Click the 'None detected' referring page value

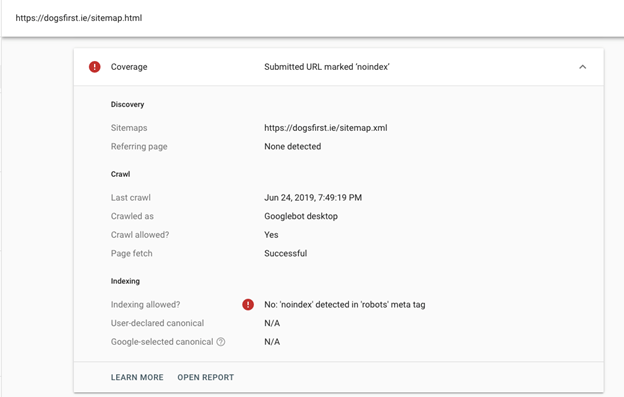pos(292,146)
